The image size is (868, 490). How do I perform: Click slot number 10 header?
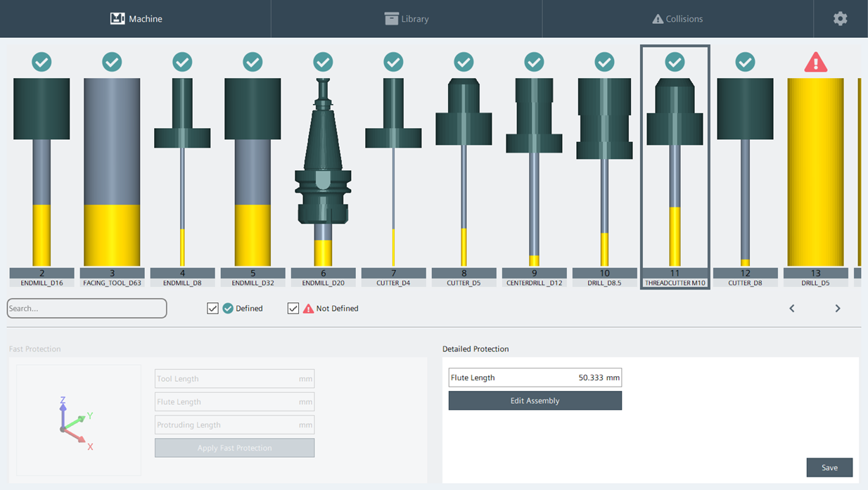click(604, 273)
